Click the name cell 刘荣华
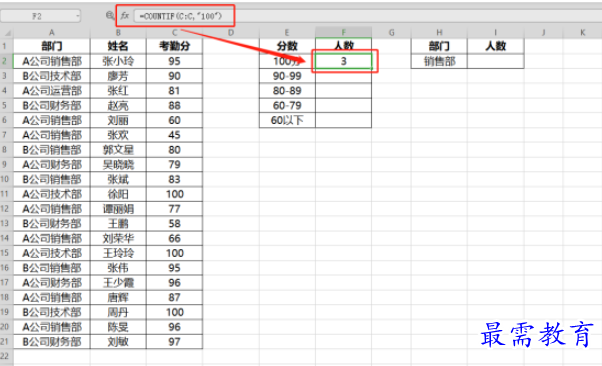602x366 pixels. [x=118, y=238]
